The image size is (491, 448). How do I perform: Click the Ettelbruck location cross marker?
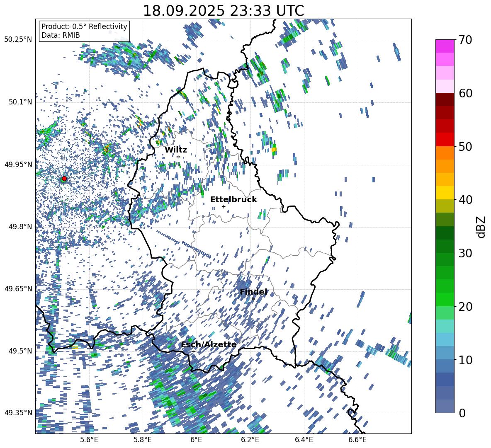point(224,206)
